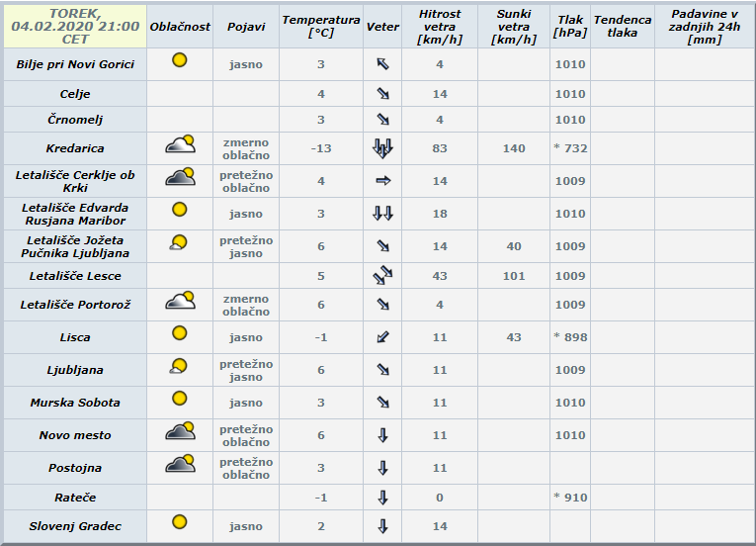Click the Hitrost vetra [km/h] header

coord(440,27)
